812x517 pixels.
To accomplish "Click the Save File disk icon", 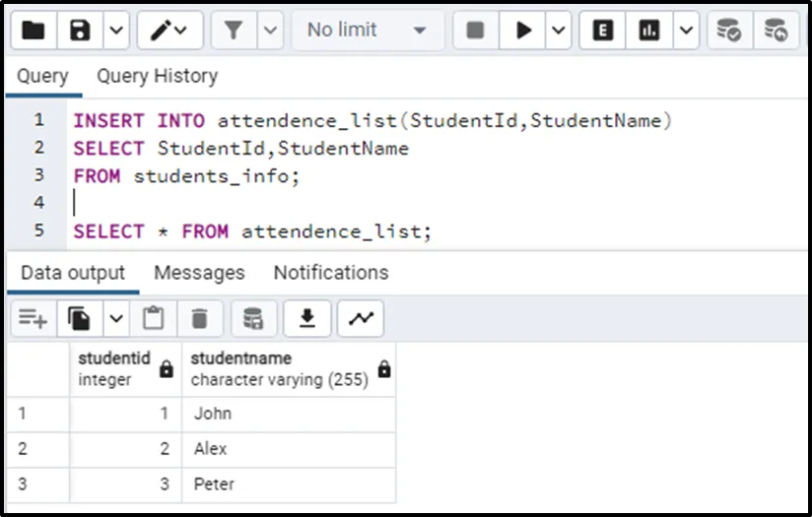I will pyautogui.click(x=80, y=31).
